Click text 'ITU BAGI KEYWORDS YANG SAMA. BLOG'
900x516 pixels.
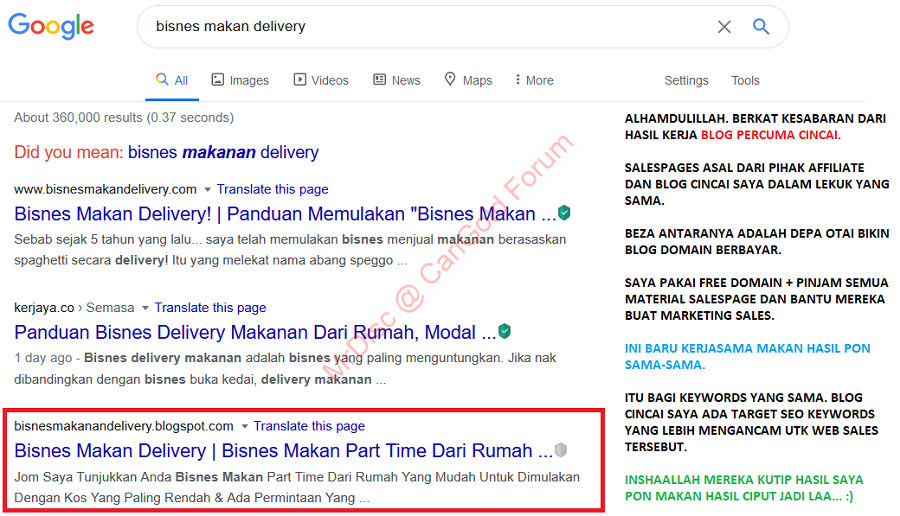[x=743, y=398]
